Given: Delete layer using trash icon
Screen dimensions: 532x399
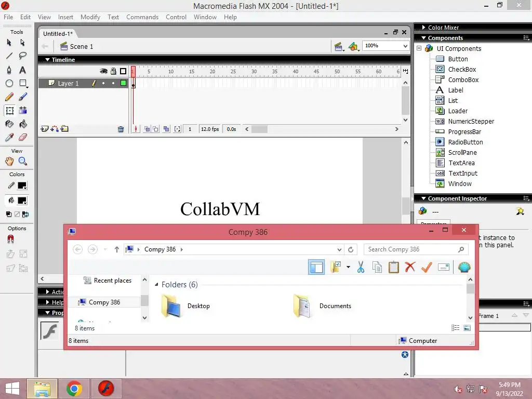Looking at the screenshot, I should (x=121, y=129).
